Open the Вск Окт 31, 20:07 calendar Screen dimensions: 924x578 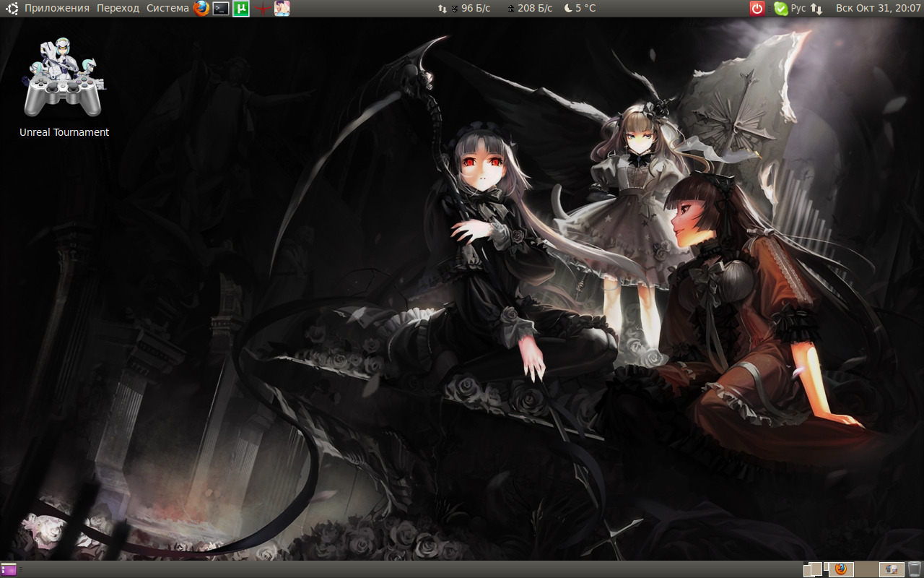[x=877, y=8]
